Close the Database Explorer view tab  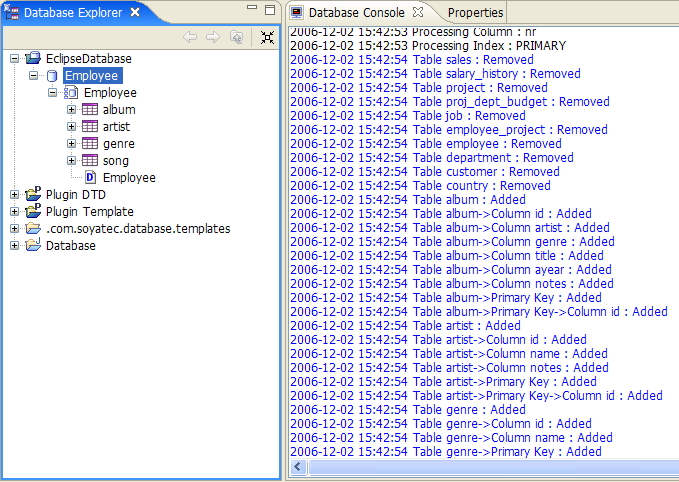click(135, 13)
